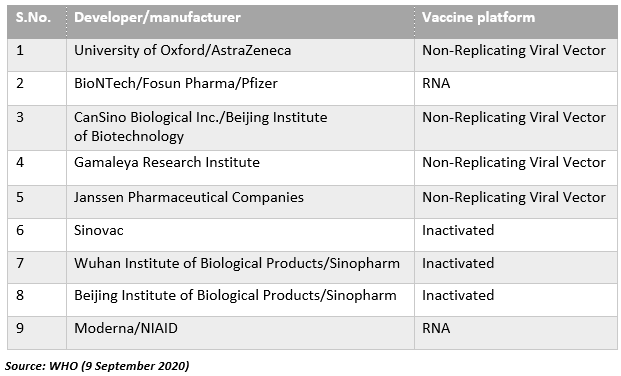The image size is (621, 376).
Task: Click Inactivated platform for Sinovac
Action: 458,230
